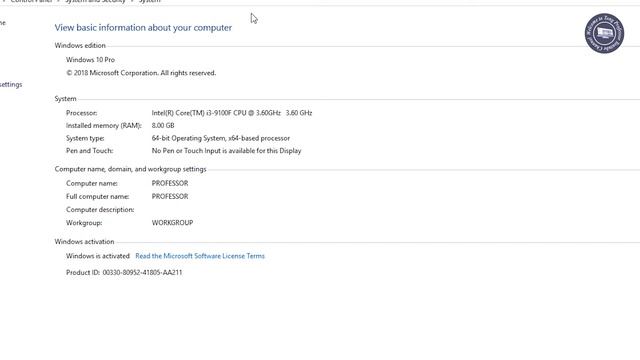Select the 'No Pen or Touch Input' value

[227, 151]
